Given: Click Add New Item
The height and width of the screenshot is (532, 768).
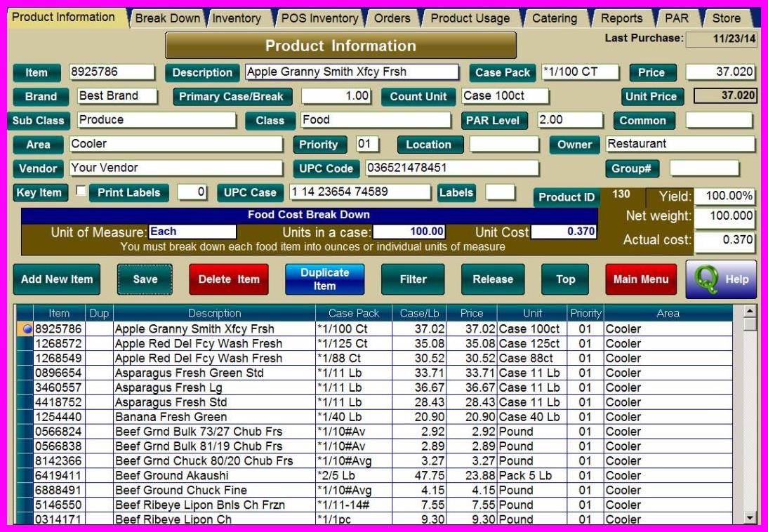Looking at the screenshot, I should tap(56, 279).
